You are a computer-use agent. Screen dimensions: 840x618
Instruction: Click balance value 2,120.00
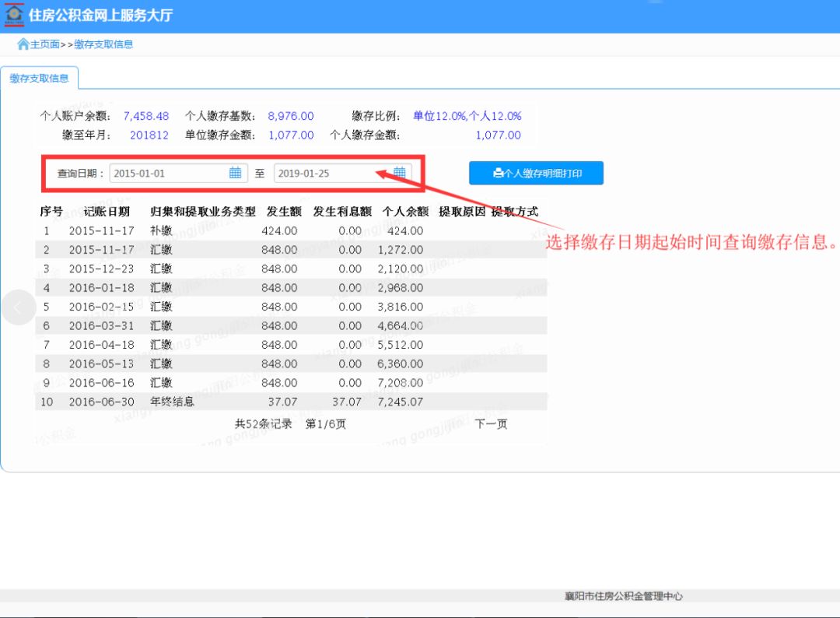pyautogui.click(x=401, y=269)
